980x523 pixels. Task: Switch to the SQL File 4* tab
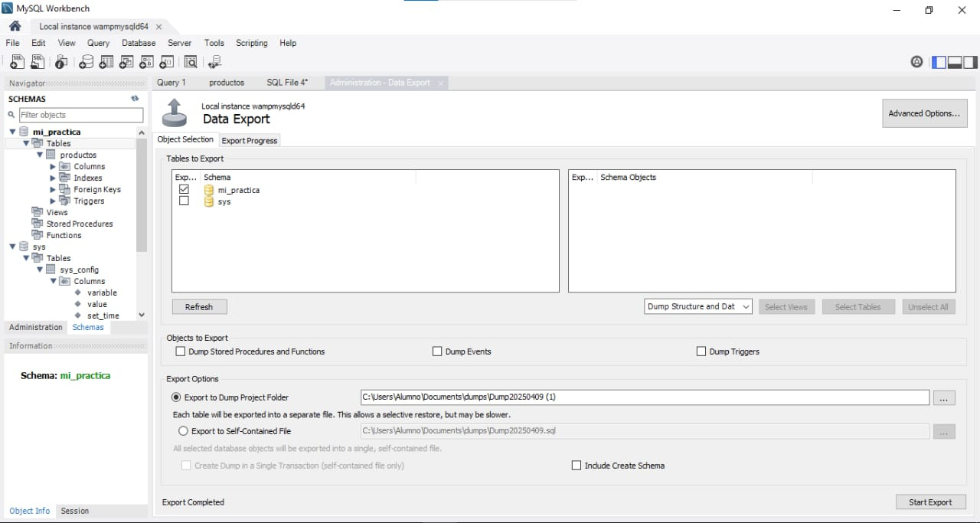pos(287,83)
